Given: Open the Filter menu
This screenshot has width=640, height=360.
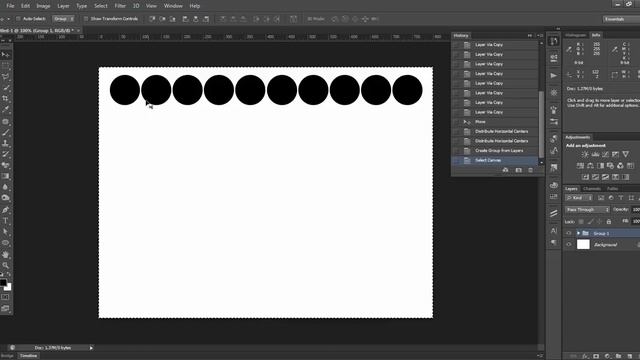Looking at the screenshot, I should point(120,6).
